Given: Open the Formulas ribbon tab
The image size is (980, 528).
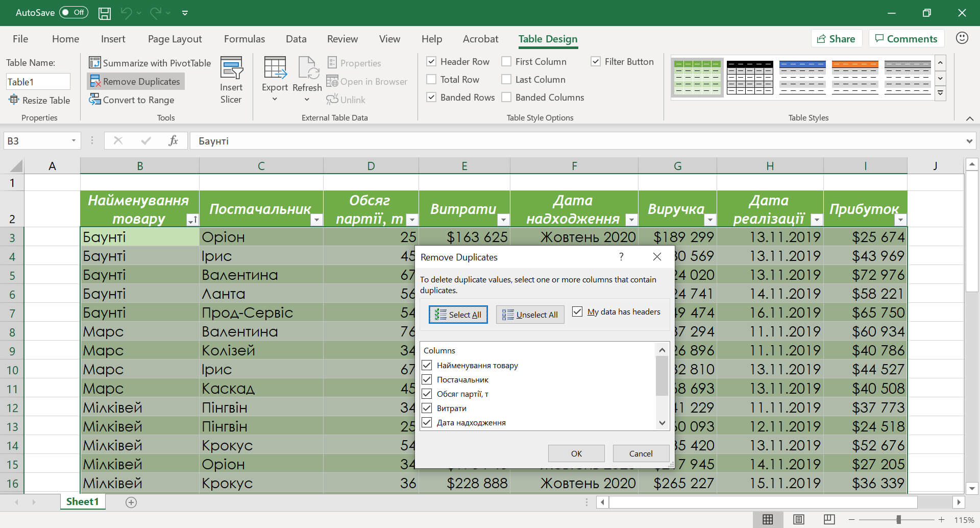Looking at the screenshot, I should [244, 39].
